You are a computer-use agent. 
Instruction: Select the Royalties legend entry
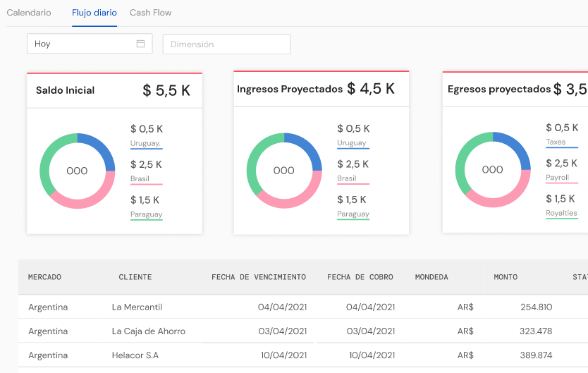click(x=561, y=213)
